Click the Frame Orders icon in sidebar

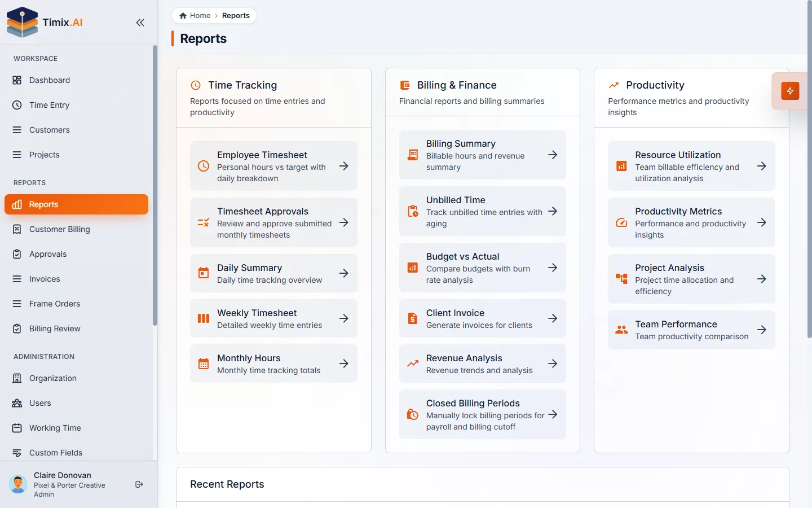[x=17, y=304]
